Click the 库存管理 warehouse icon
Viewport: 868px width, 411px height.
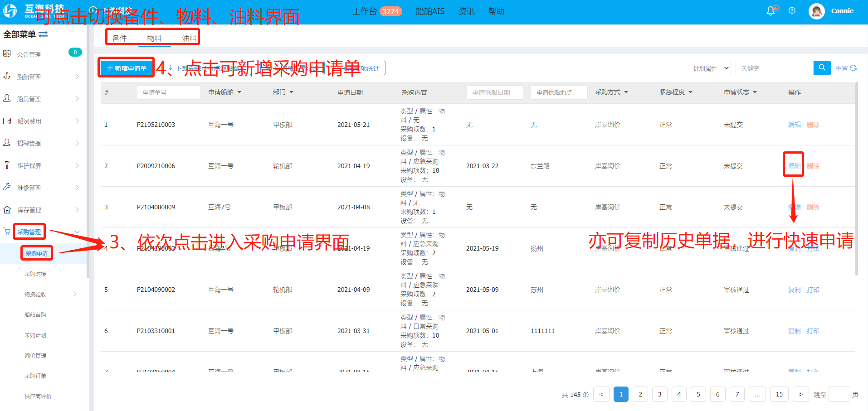click(7, 209)
